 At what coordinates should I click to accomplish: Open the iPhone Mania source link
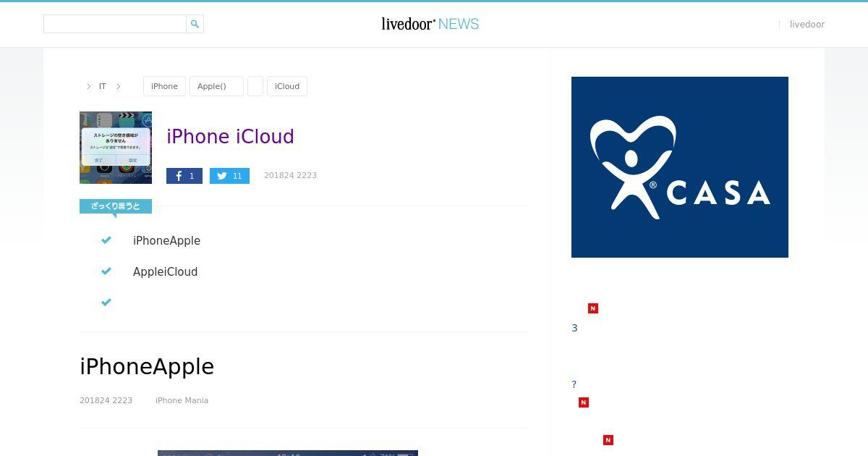(182, 400)
